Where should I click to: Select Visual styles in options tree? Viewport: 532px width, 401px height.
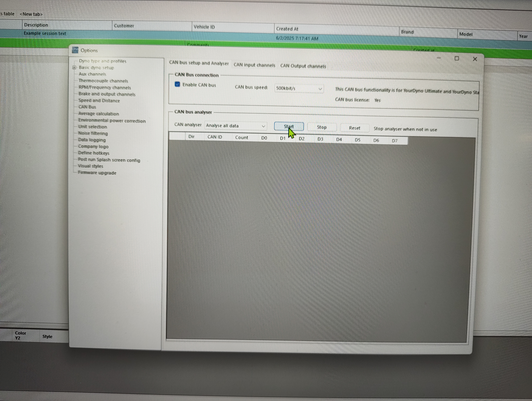(90, 166)
